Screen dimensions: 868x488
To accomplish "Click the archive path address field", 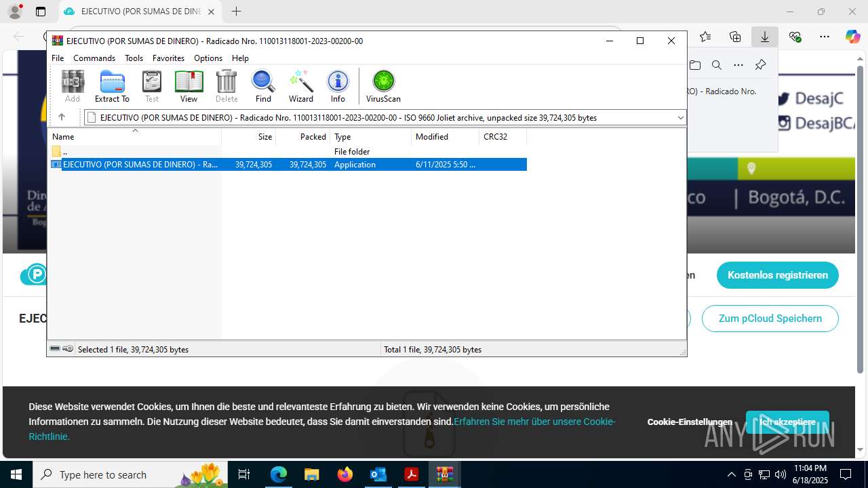I will point(385,118).
